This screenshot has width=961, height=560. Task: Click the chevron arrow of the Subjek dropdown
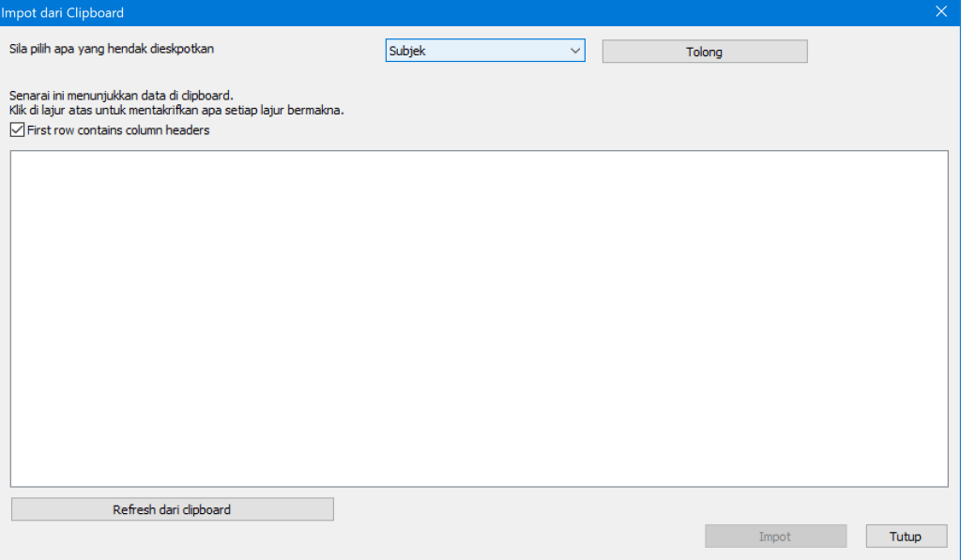pos(575,51)
